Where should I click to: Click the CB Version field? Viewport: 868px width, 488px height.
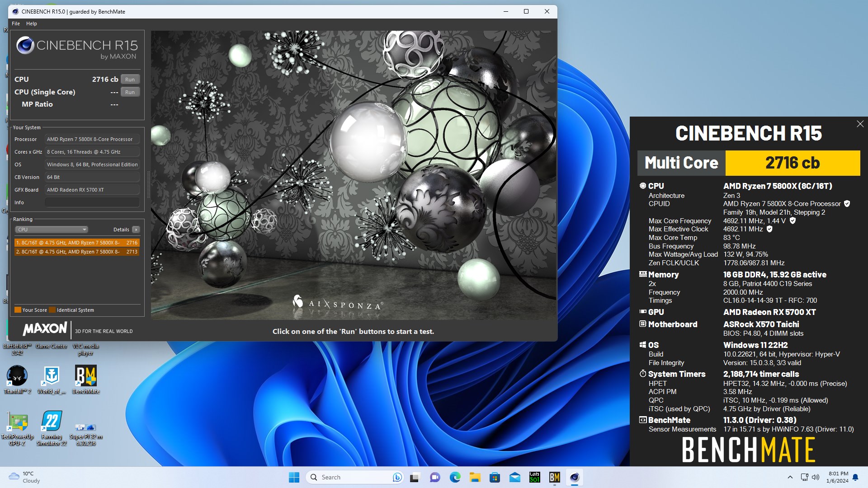pyautogui.click(x=92, y=177)
